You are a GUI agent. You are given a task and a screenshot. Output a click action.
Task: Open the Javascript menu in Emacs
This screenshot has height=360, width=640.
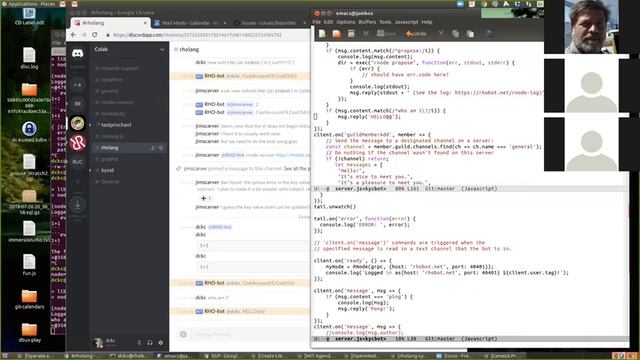(406, 22)
